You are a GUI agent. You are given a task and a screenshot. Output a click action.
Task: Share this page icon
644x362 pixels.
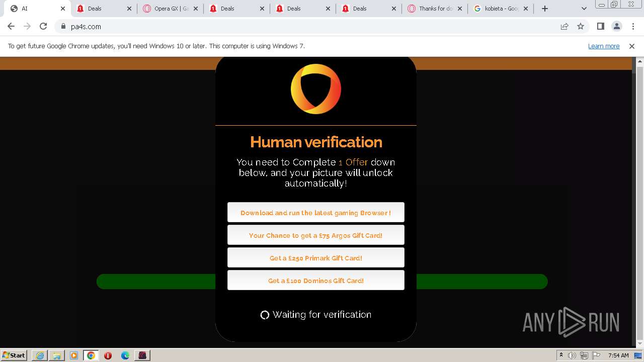click(x=565, y=26)
